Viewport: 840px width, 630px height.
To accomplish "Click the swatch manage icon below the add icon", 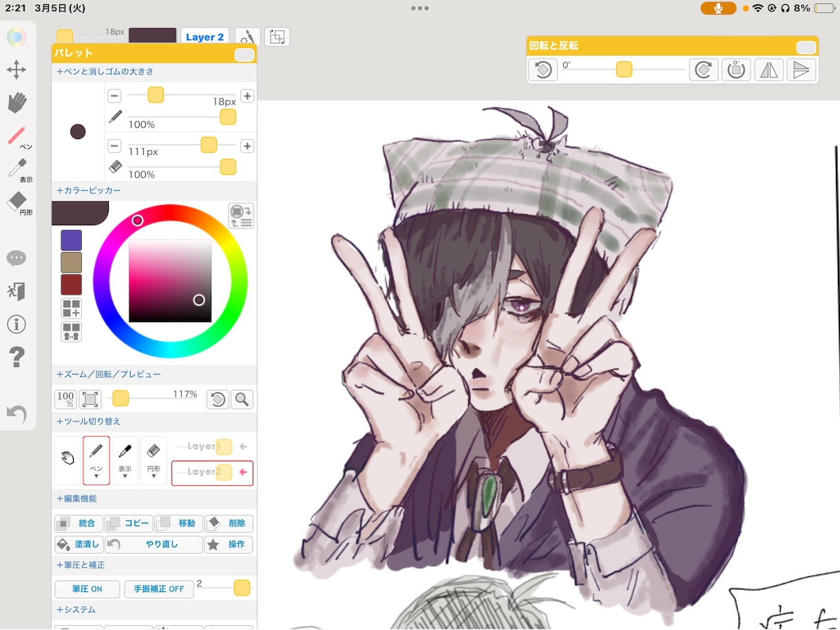I will pyautogui.click(x=71, y=332).
